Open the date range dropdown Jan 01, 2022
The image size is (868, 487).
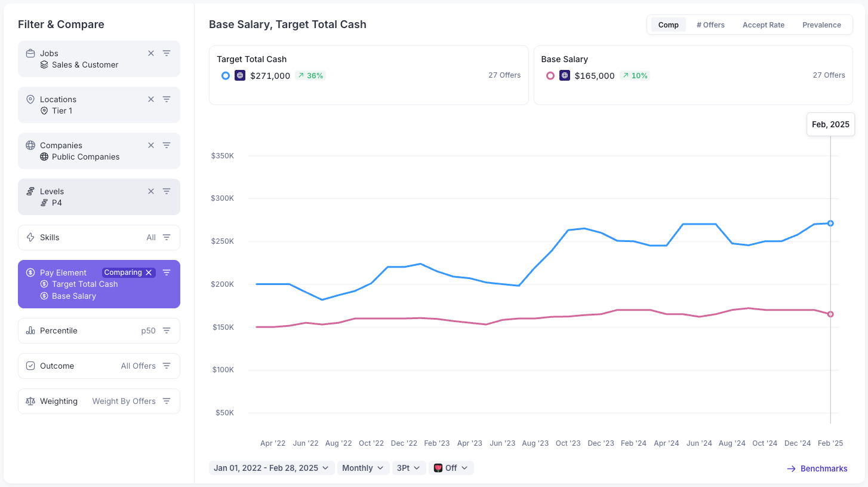coord(272,468)
